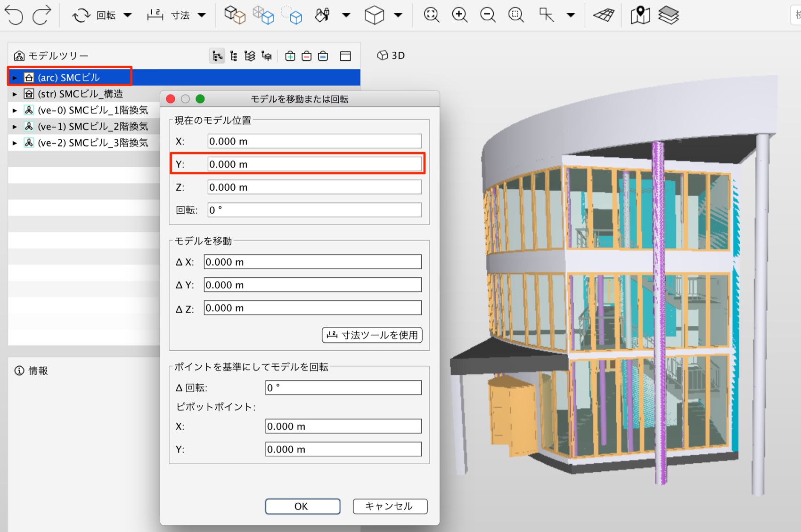Select the 寸法 dimension tool
This screenshot has width=801, height=532.
[x=168, y=15]
